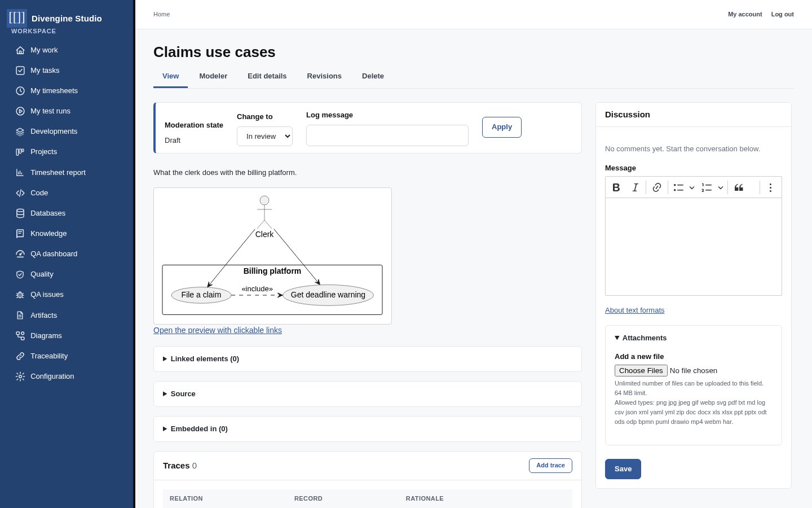Image resolution: width=812 pixels, height=508 pixels.
Task: Select the Delete tab
Action: pos(373,76)
